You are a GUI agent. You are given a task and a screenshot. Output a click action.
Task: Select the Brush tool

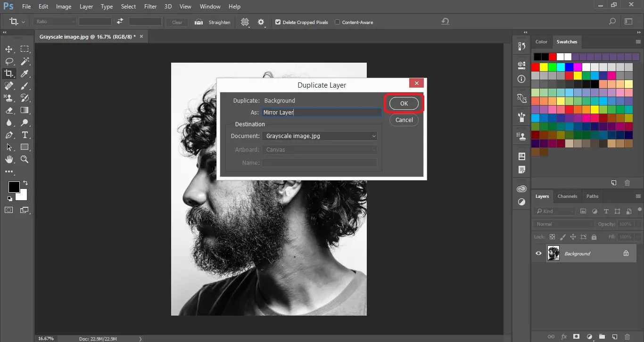25,86
